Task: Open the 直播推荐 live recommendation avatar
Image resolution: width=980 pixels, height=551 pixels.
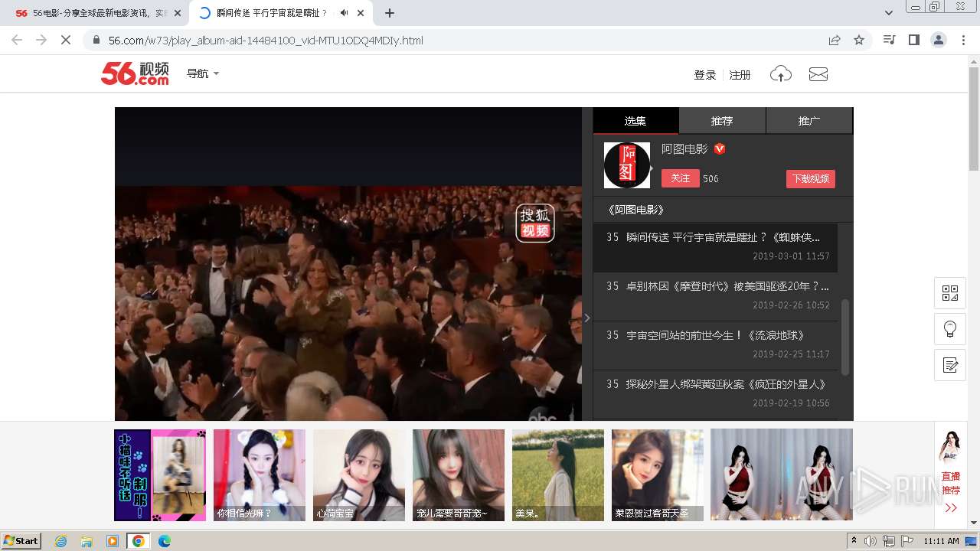Action: coord(951,447)
